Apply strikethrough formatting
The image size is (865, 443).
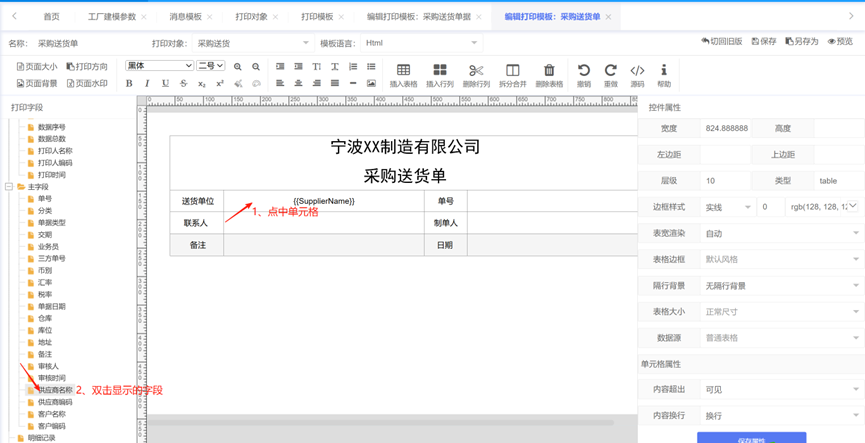click(183, 83)
